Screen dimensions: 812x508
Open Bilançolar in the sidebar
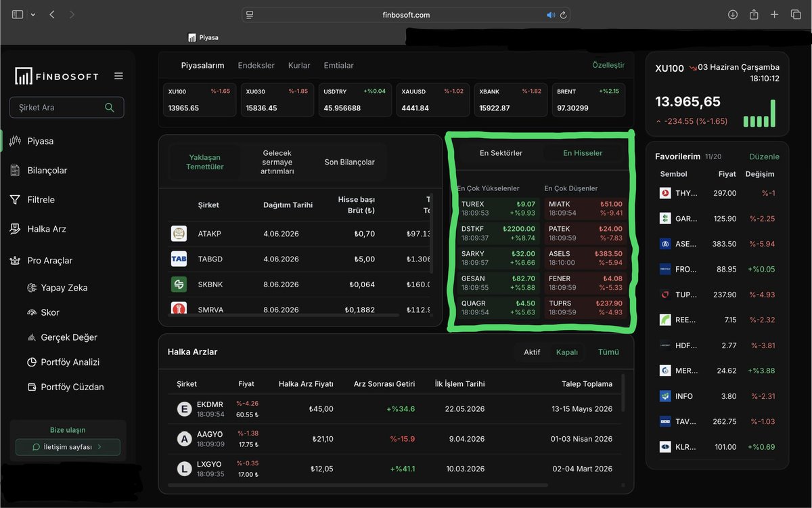coord(47,170)
